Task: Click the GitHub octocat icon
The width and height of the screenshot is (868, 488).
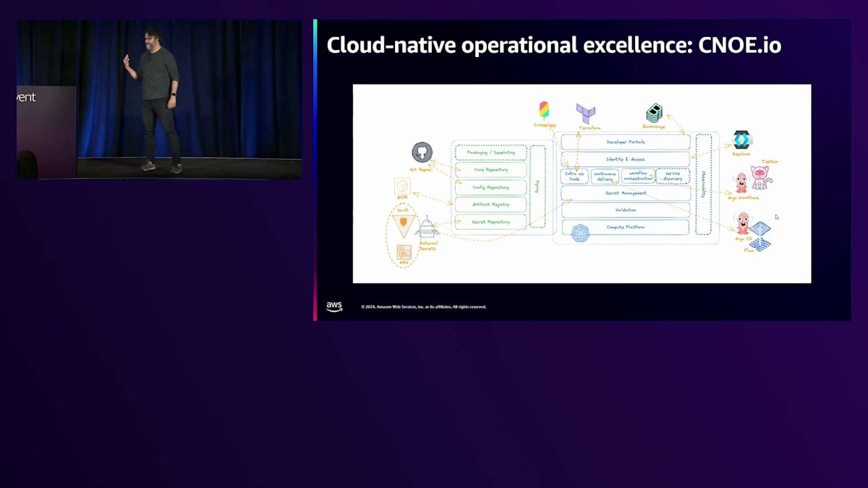Action: pyautogui.click(x=422, y=152)
